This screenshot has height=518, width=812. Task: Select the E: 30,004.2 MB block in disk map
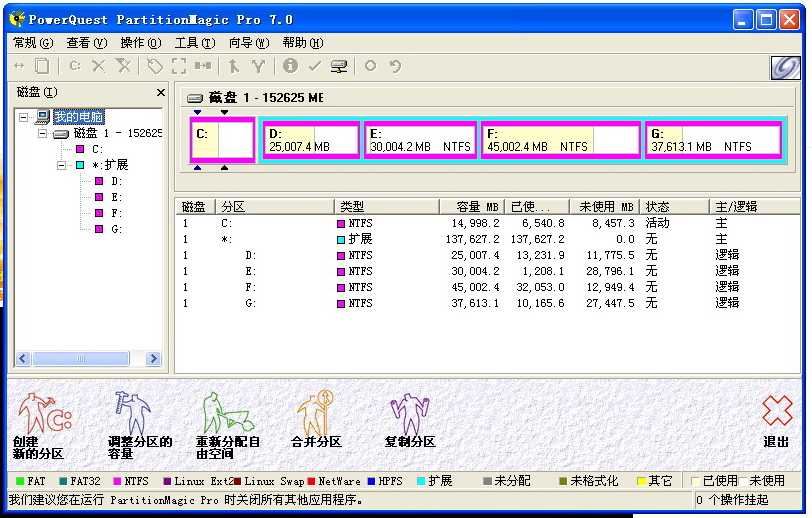420,140
